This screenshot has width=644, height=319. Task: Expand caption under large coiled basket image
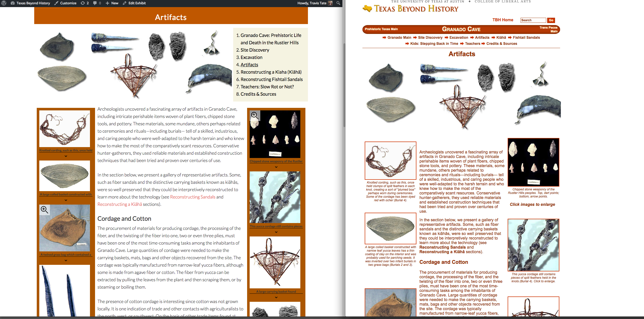[66, 200]
